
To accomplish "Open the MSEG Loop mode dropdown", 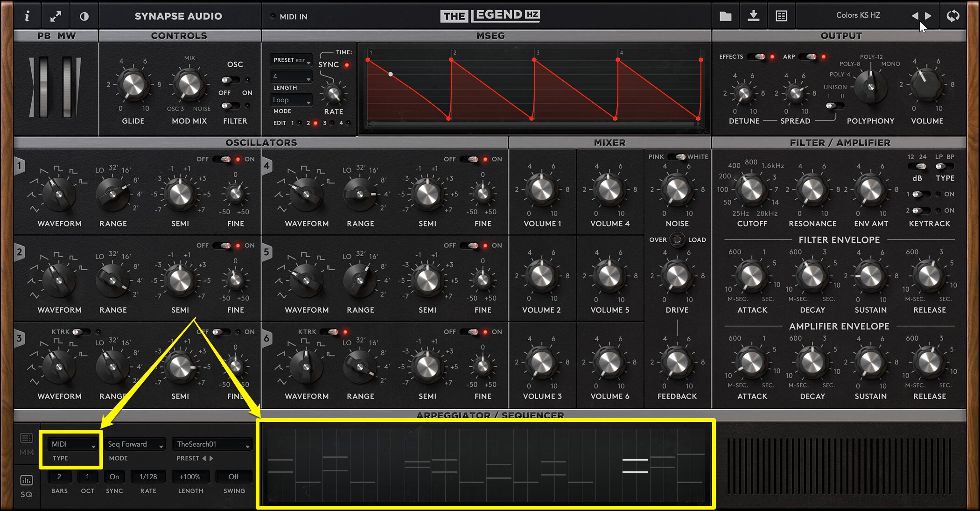I will 291,100.
